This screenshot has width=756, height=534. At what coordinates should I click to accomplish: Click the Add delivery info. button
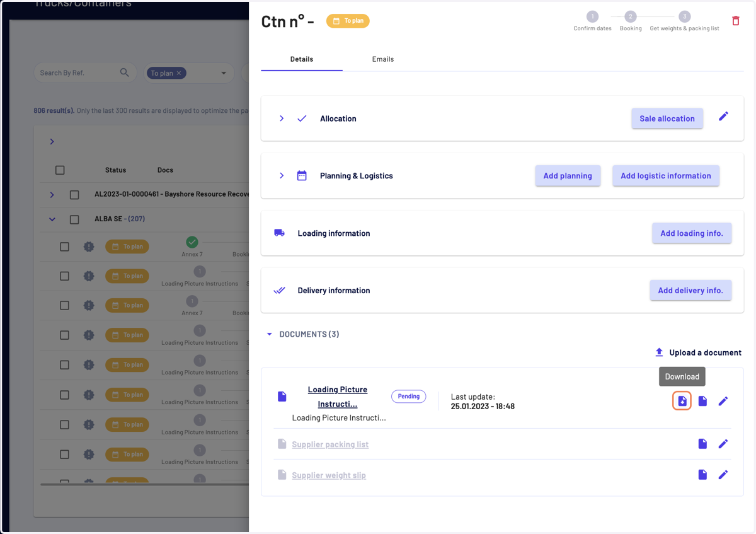[690, 291]
